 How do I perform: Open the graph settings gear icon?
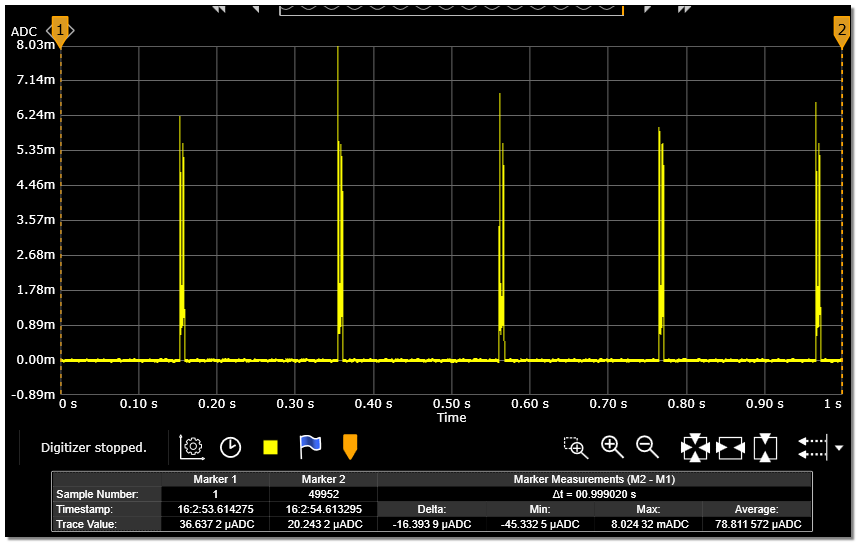click(x=192, y=447)
